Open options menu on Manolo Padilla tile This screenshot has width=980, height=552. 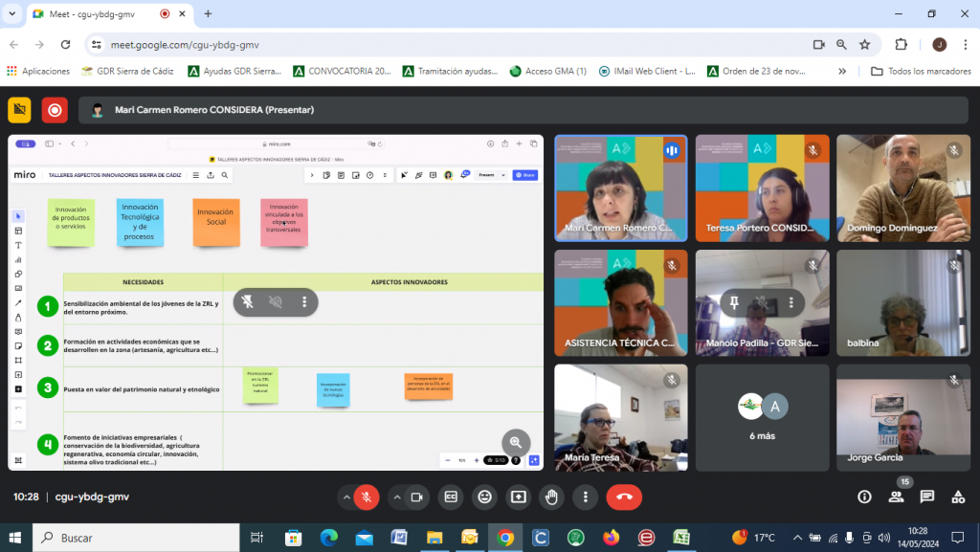pos(791,303)
